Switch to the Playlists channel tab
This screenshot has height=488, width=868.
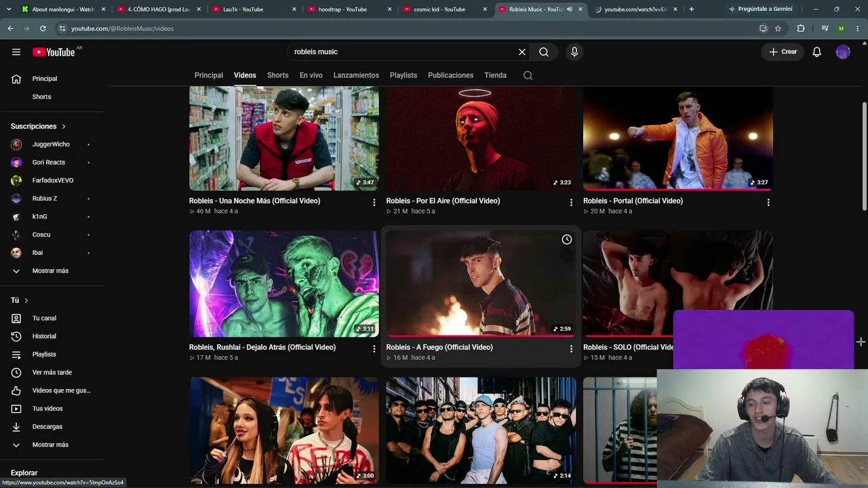click(403, 75)
